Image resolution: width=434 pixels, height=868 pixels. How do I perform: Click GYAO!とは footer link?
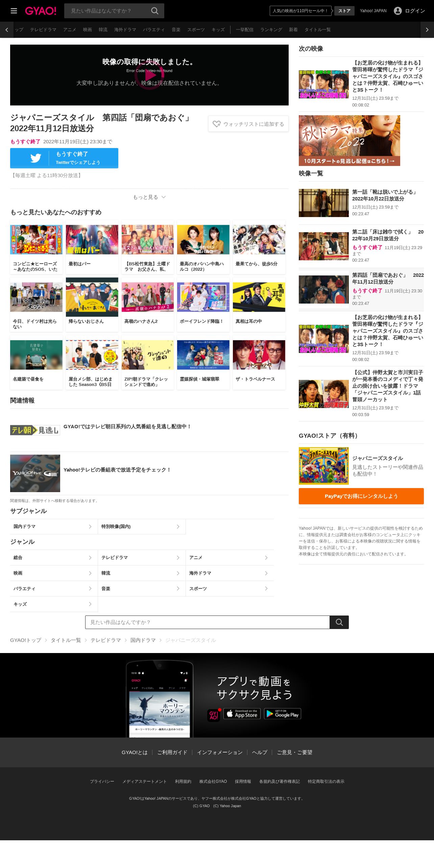coord(135,752)
